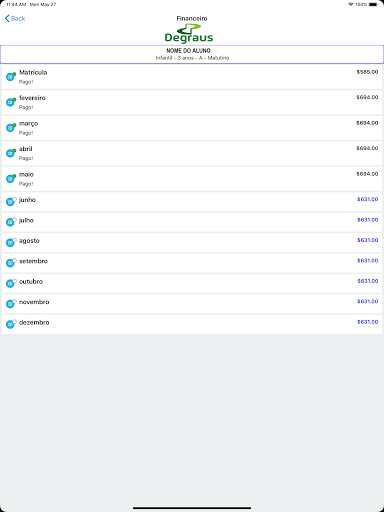Open the julho $631.00 amount link

point(368,220)
